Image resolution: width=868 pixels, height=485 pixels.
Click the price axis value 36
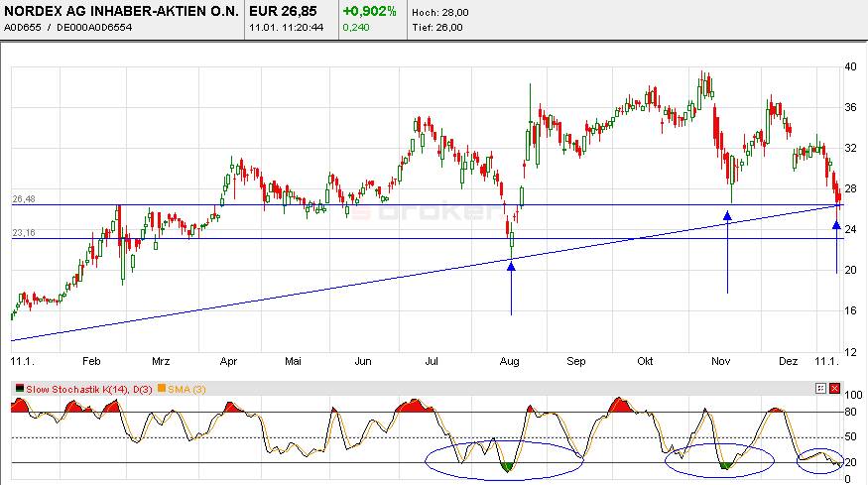tap(850, 107)
